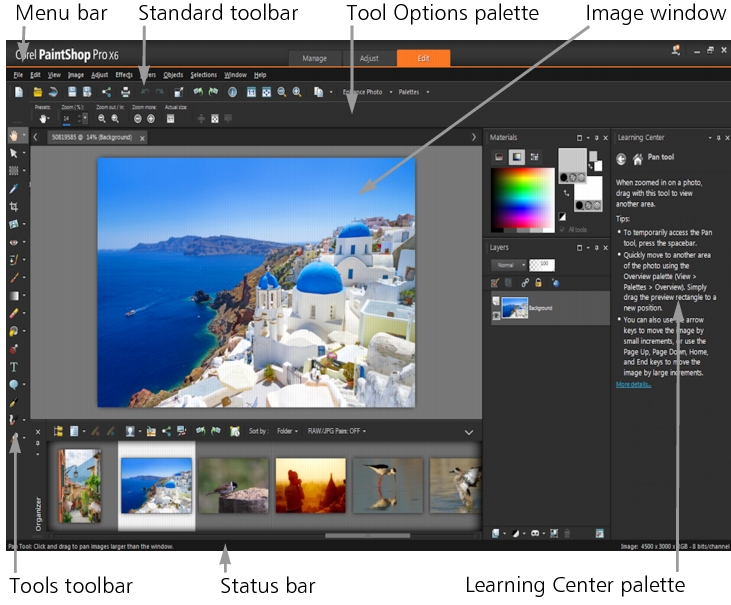Toggle the RAW/JPG Pairs option

pyautogui.click(x=335, y=431)
